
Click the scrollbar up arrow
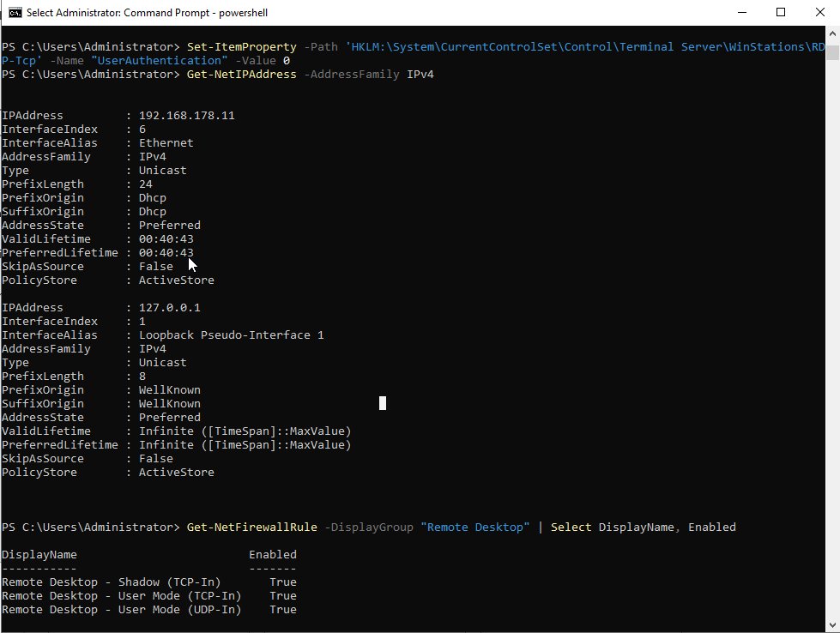pos(832,33)
